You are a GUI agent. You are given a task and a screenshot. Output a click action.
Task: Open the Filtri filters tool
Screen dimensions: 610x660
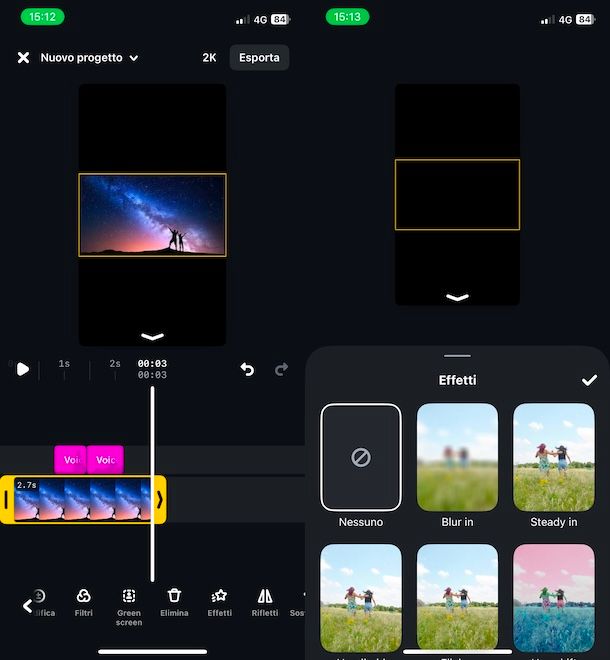84,601
